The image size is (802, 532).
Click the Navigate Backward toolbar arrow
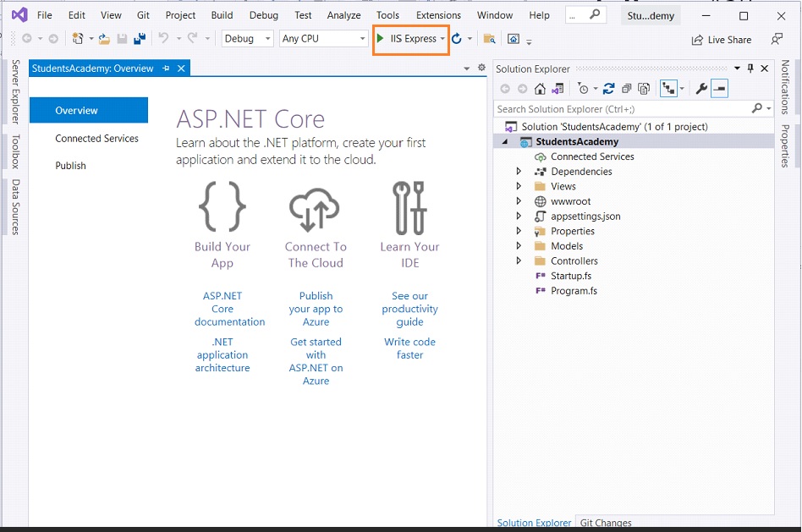click(26, 38)
